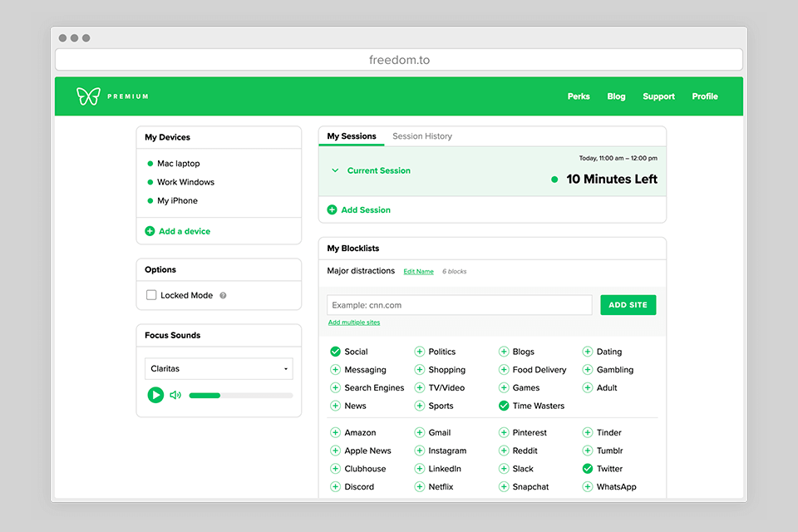Screen dimensions: 798x532
Task: Collapse the Current Session chevron
Action: [335, 170]
